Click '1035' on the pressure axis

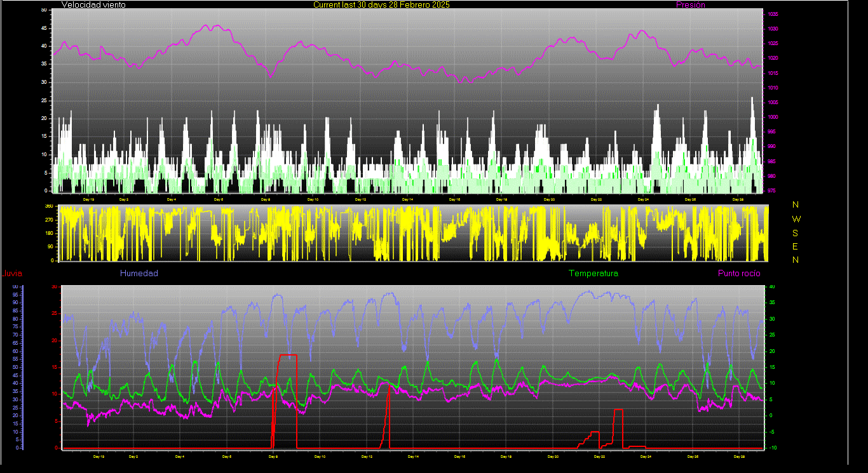click(773, 14)
